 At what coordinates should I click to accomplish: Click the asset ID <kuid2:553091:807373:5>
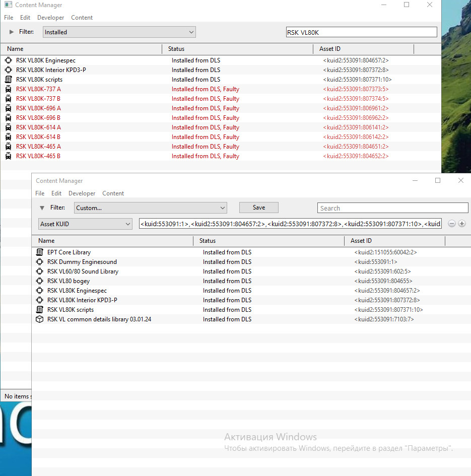click(x=356, y=89)
